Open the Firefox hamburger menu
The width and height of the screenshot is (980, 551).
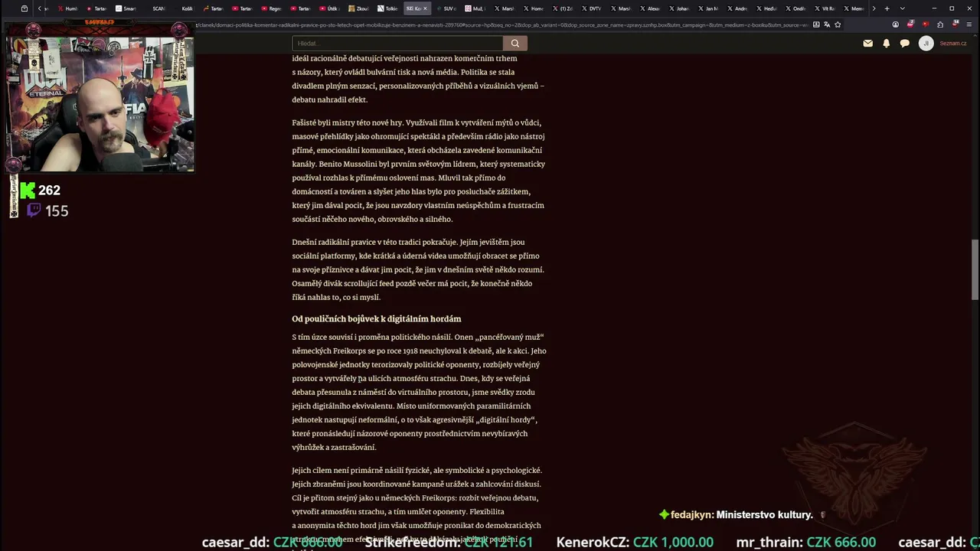[x=969, y=24]
